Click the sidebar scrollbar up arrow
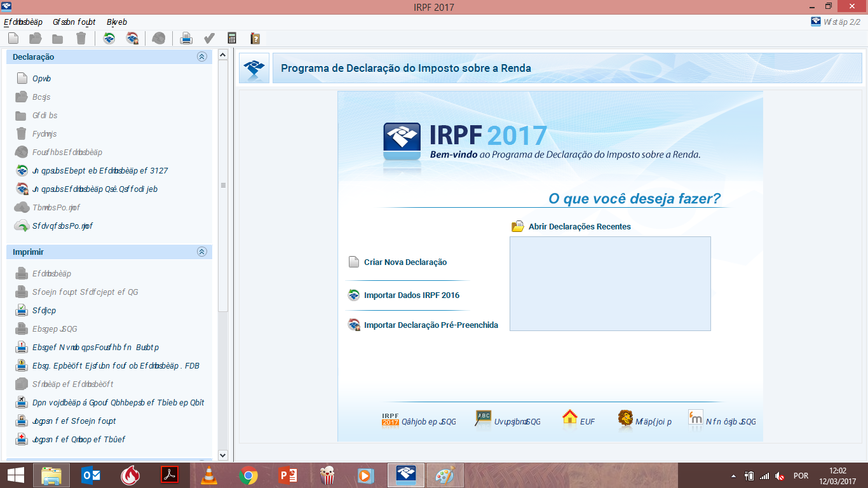The image size is (868, 488). click(x=223, y=55)
